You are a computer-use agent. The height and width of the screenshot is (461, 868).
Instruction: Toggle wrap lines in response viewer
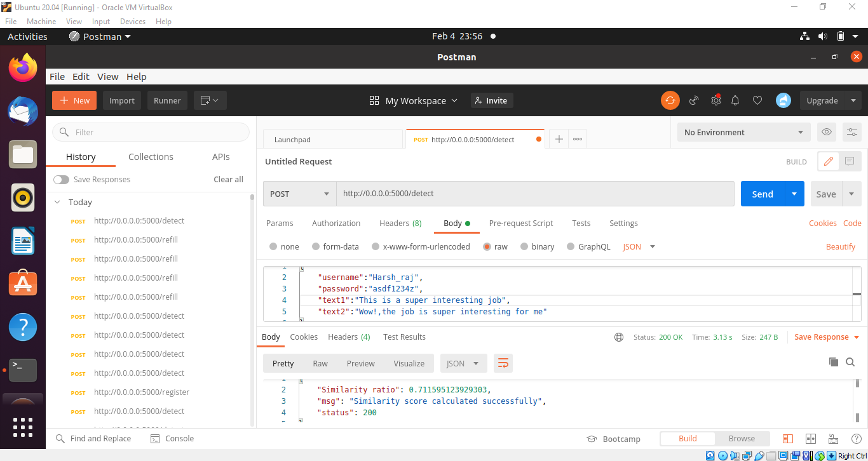[503, 363]
